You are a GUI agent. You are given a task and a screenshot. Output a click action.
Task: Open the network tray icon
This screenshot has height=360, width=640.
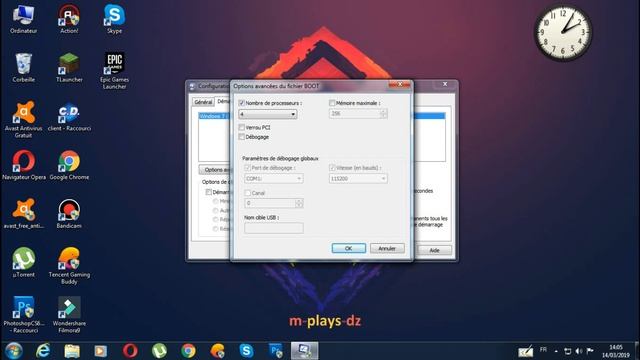(x=567, y=351)
